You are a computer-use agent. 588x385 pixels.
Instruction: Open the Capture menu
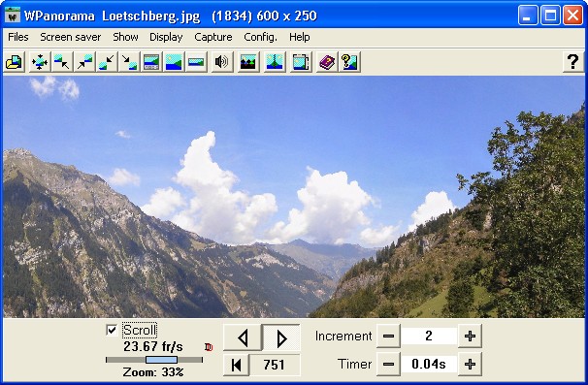213,37
